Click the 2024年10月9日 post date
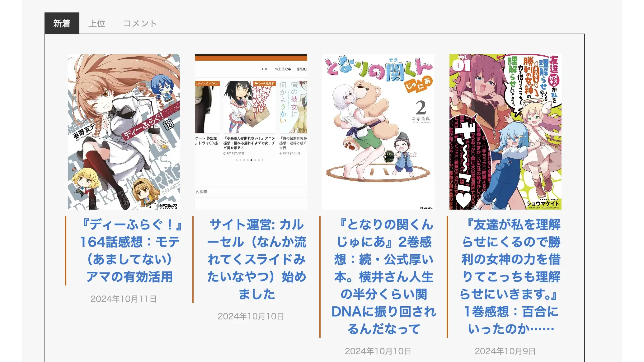The height and width of the screenshot is (362, 644). [505, 351]
